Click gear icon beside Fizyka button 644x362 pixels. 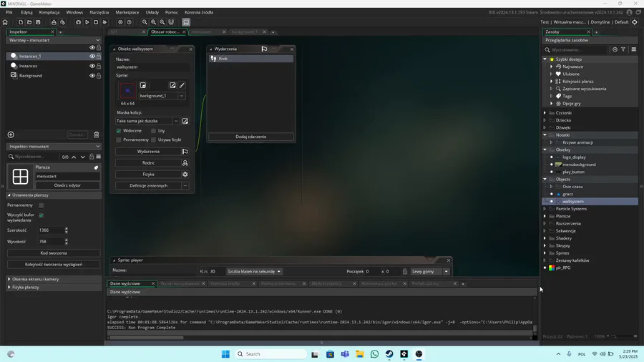pyautogui.click(x=185, y=175)
